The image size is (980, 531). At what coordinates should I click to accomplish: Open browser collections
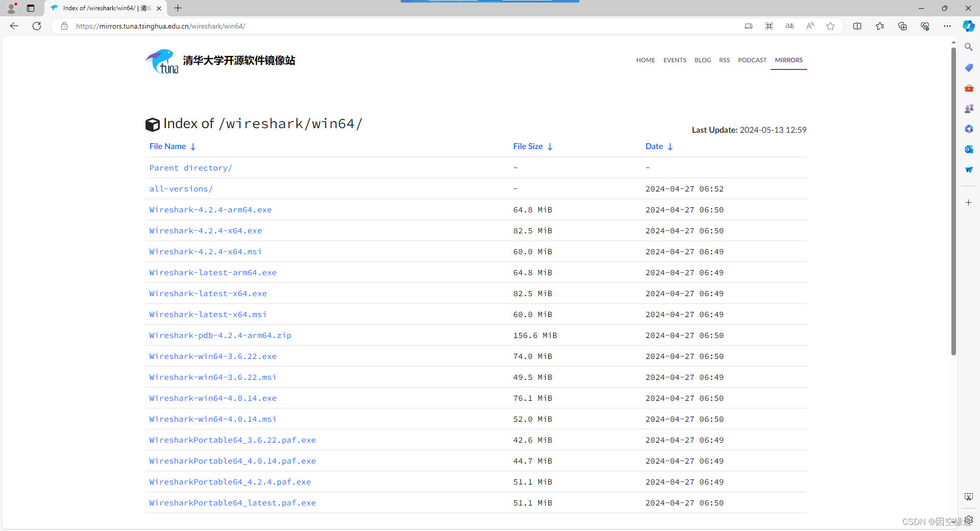point(902,26)
